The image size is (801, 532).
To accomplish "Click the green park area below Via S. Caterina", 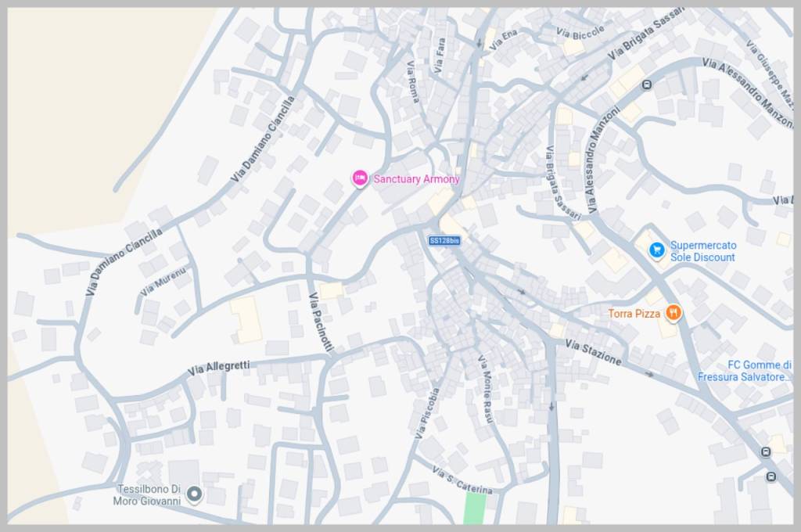I will 475,509.
